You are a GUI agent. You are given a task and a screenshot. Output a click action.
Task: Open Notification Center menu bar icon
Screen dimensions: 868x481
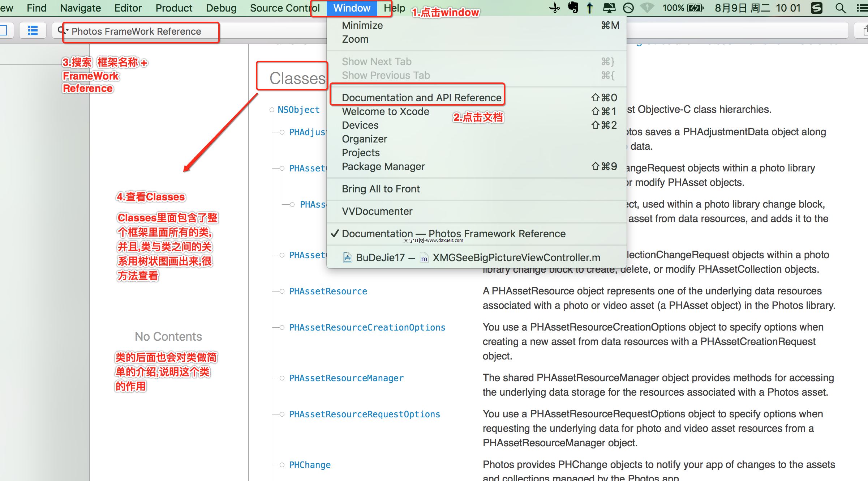pos(862,8)
